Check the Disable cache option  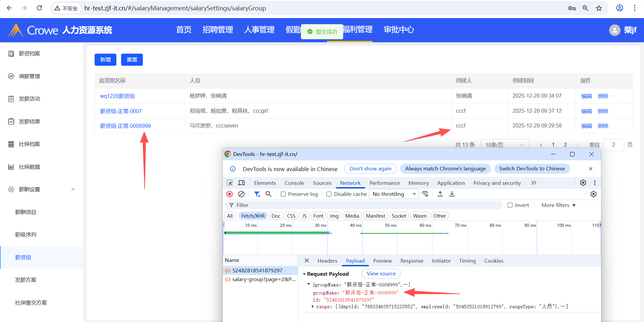[x=329, y=194]
